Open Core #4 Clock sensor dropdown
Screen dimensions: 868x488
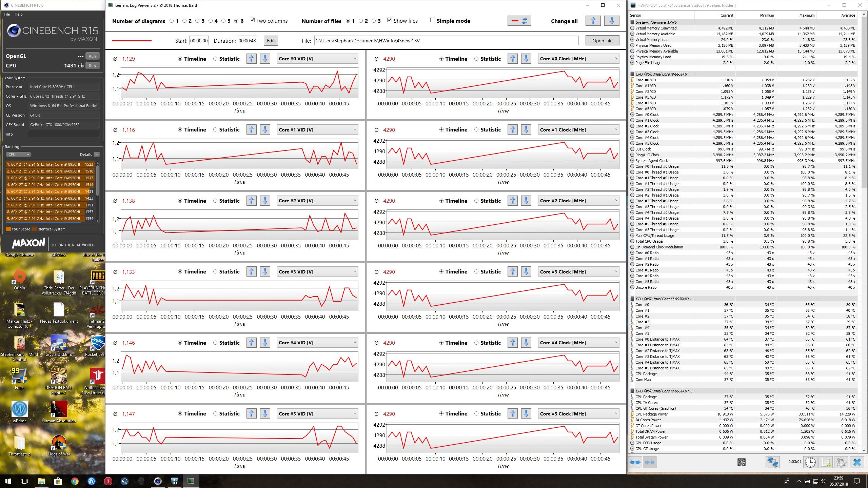(578, 343)
